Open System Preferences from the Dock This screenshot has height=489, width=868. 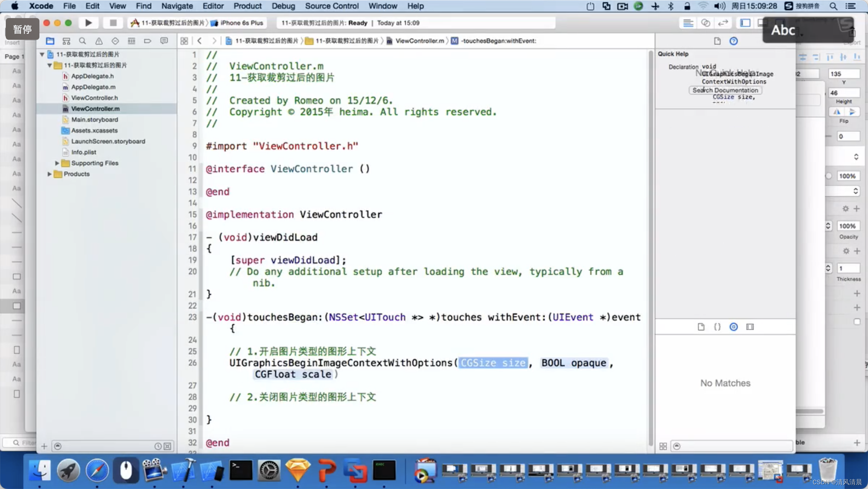pyautogui.click(x=269, y=470)
